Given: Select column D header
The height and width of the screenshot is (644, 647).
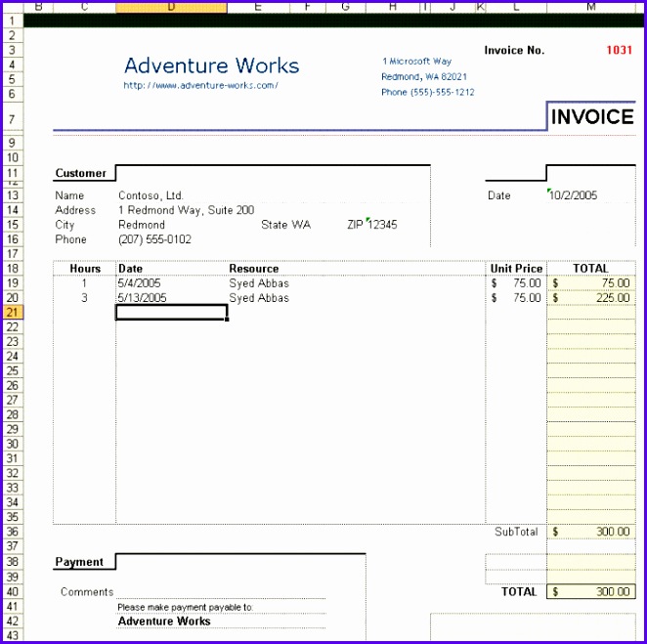Looking at the screenshot, I should pos(171,7).
